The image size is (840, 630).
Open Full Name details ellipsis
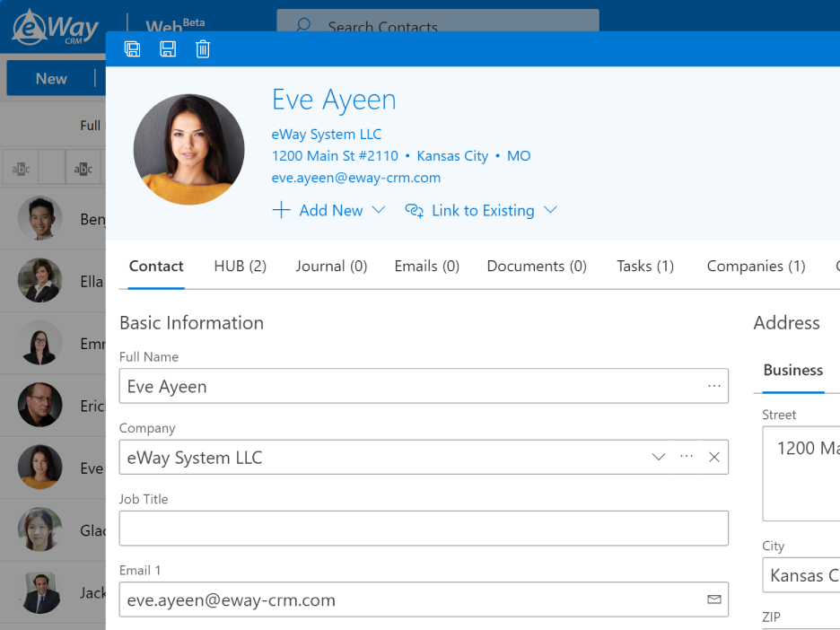pos(714,386)
